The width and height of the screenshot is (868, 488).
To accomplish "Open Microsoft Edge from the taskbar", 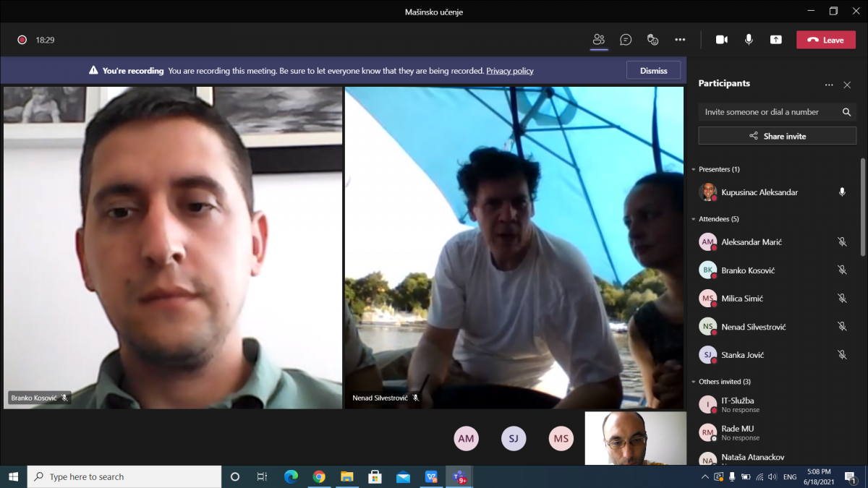I will click(291, 476).
